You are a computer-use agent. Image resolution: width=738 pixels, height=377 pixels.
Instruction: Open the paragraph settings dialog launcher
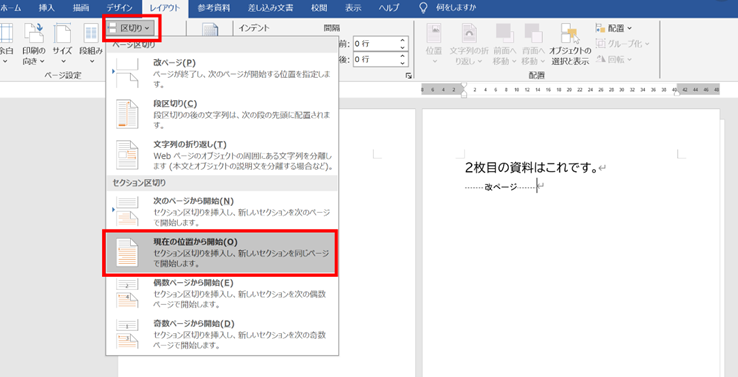tap(408, 76)
